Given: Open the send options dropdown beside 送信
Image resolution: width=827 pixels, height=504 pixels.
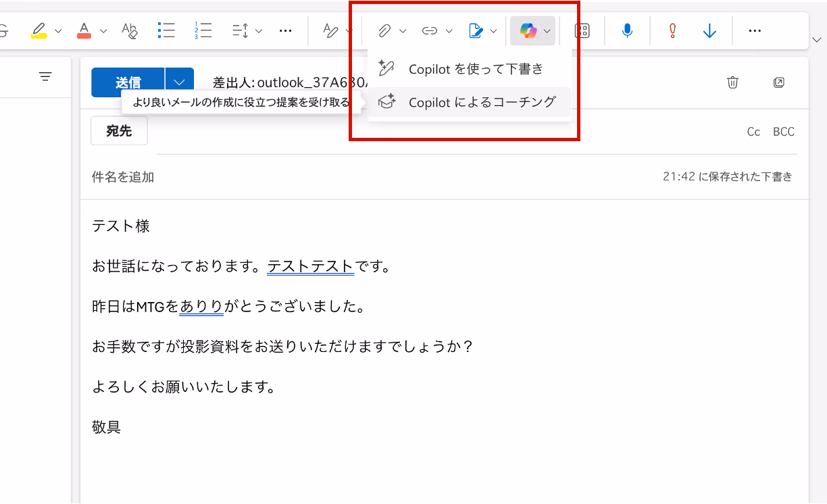Looking at the screenshot, I should click(179, 82).
